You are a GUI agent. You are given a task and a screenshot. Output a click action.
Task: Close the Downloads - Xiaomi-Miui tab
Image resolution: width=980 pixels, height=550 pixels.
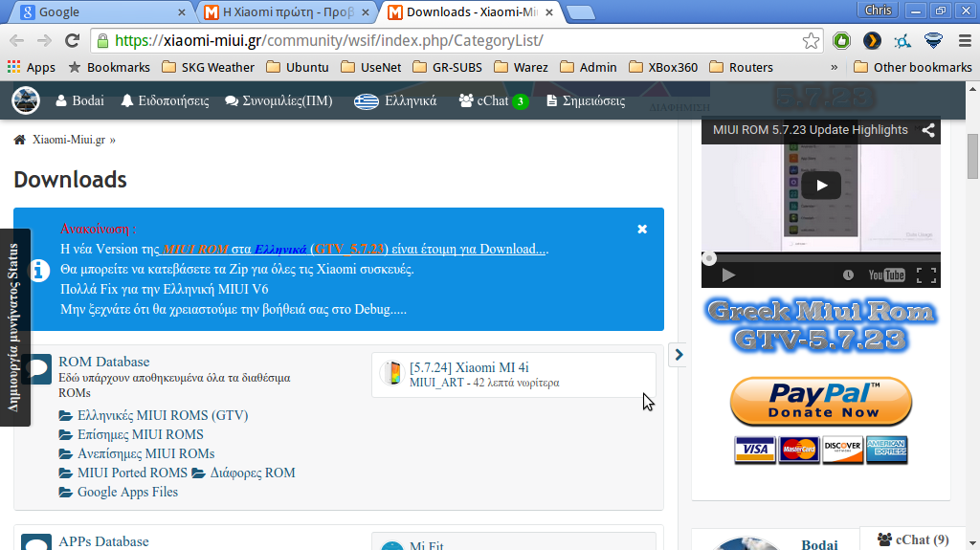tap(549, 11)
